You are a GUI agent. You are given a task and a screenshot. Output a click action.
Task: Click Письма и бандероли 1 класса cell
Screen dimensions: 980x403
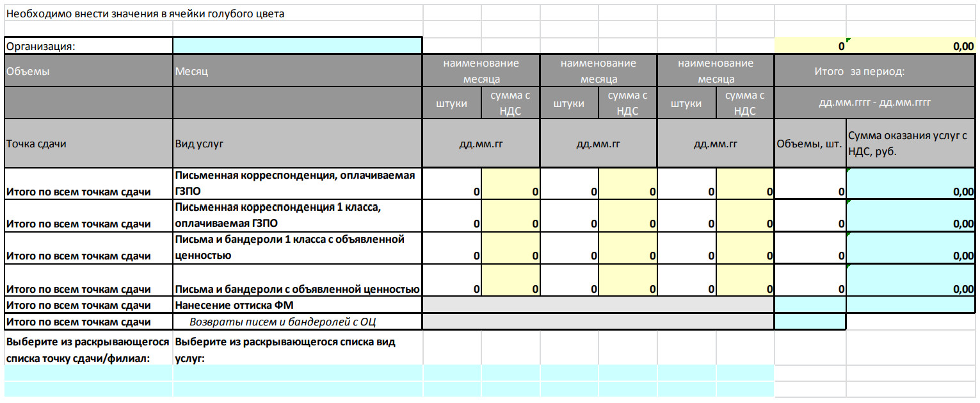(x=297, y=247)
